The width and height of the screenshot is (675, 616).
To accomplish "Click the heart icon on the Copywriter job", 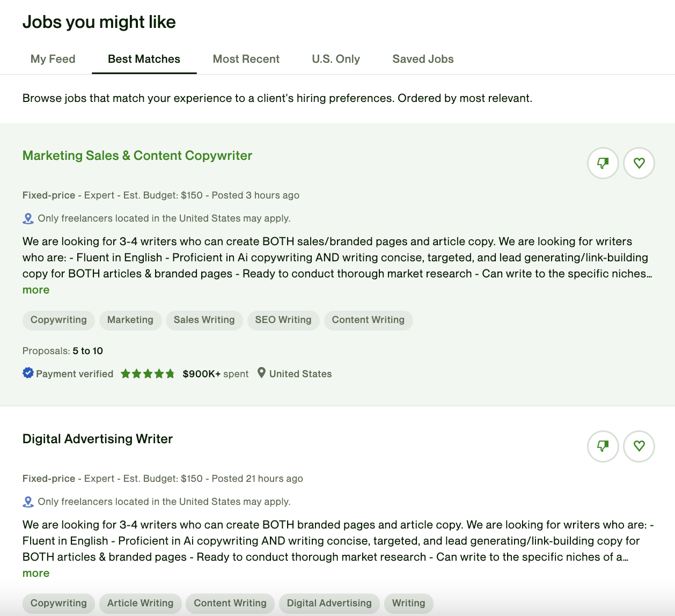I will 639,163.
